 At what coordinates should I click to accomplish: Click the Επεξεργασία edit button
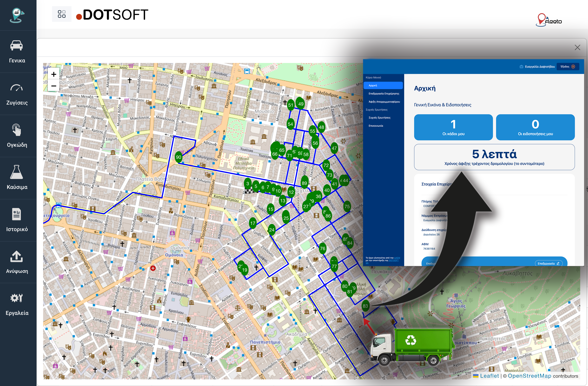[x=548, y=263]
